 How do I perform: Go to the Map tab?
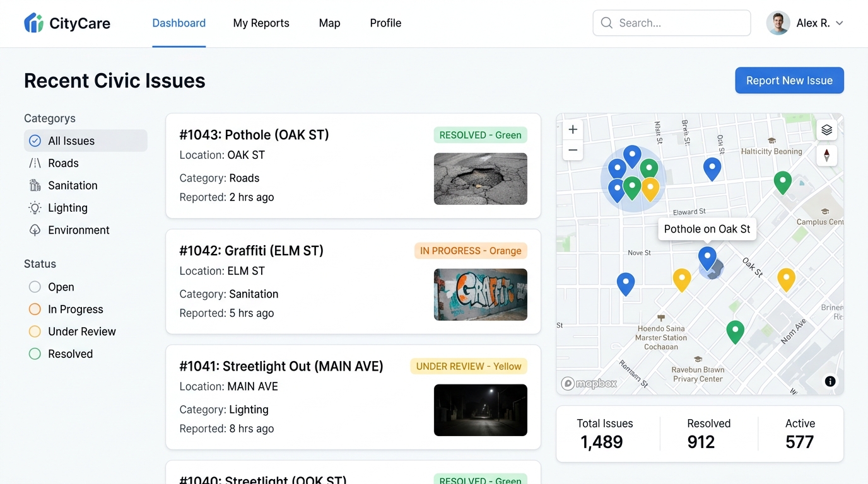[329, 23]
